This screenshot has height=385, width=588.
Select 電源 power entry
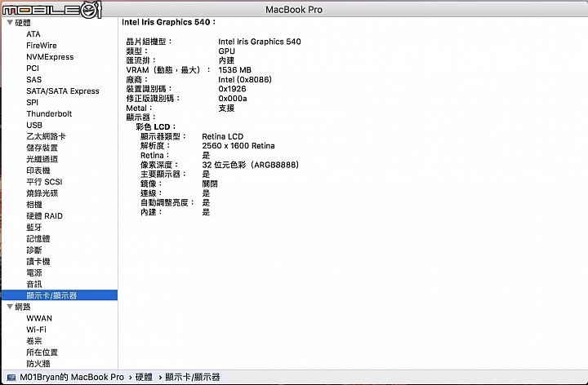(34, 272)
